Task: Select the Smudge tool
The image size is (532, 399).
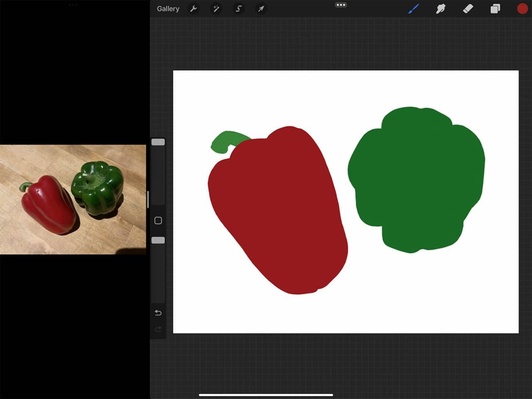Action: click(441, 9)
